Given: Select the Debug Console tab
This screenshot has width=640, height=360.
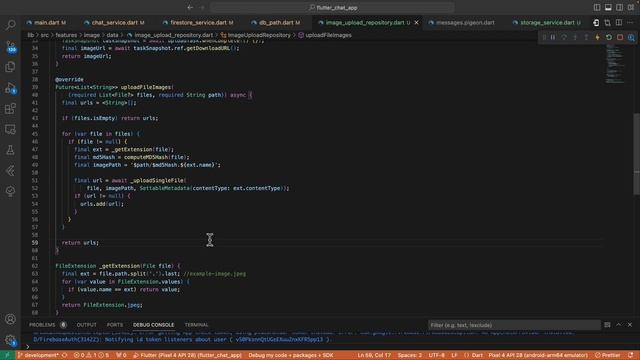Looking at the screenshot, I should tap(153, 325).
